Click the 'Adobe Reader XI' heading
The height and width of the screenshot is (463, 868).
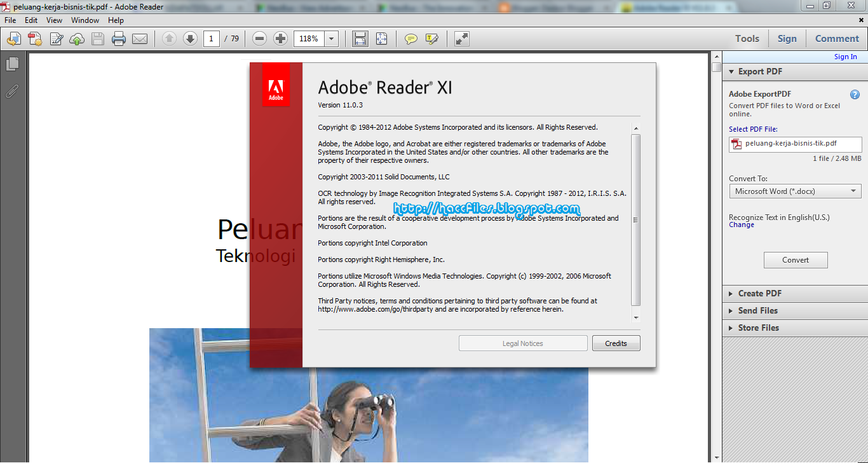(385, 87)
